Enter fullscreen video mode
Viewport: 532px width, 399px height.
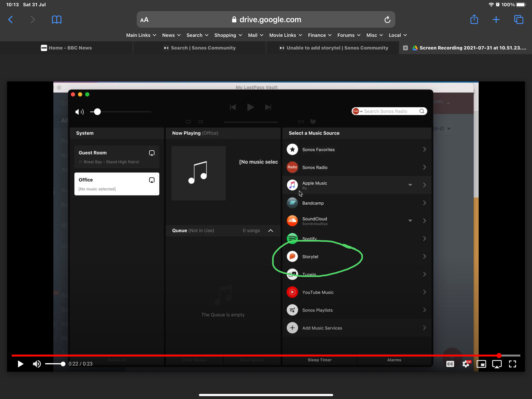(x=512, y=364)
